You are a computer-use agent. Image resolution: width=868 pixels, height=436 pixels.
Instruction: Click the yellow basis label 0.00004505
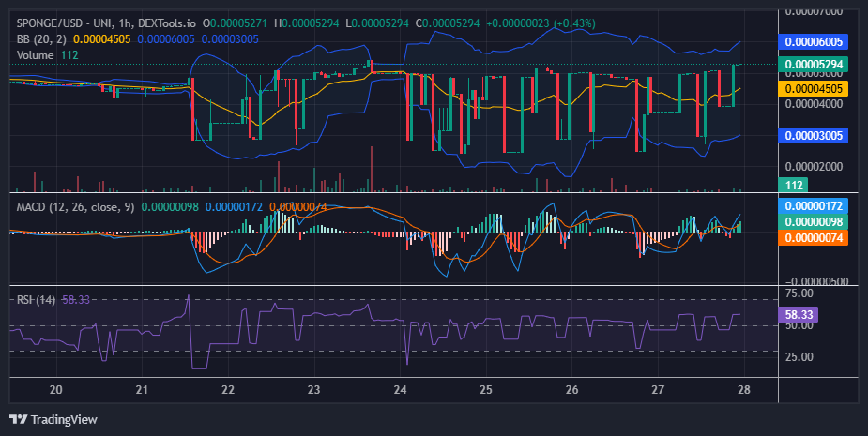pos(814,88)
